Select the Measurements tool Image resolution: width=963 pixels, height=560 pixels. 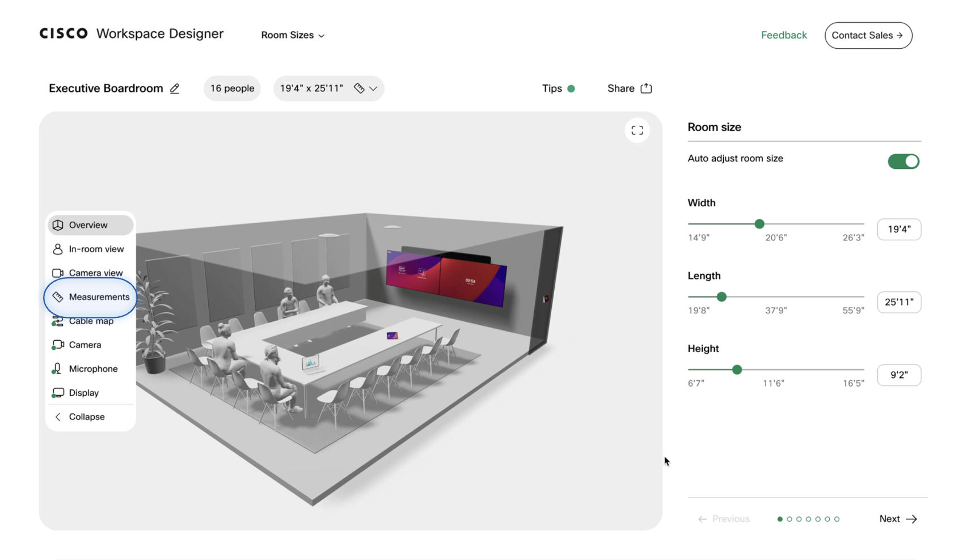coord(99,296)
